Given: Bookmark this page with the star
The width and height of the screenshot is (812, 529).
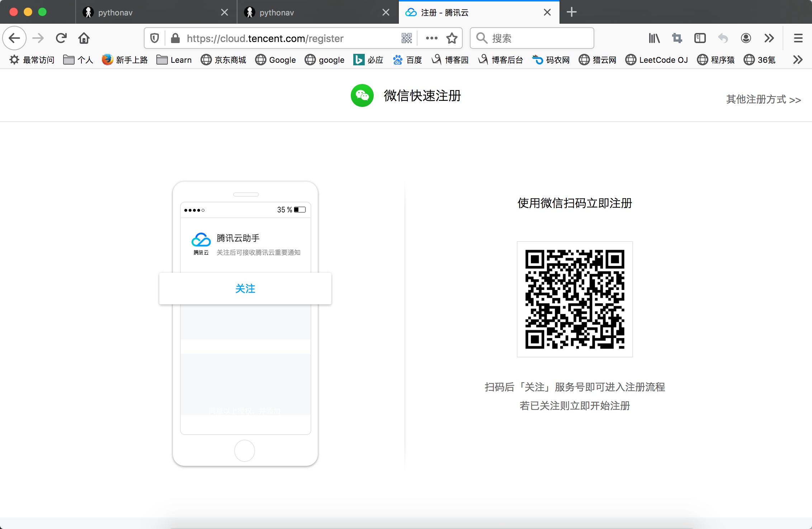Looking at the screenshot, I should (x=452, y=38).
